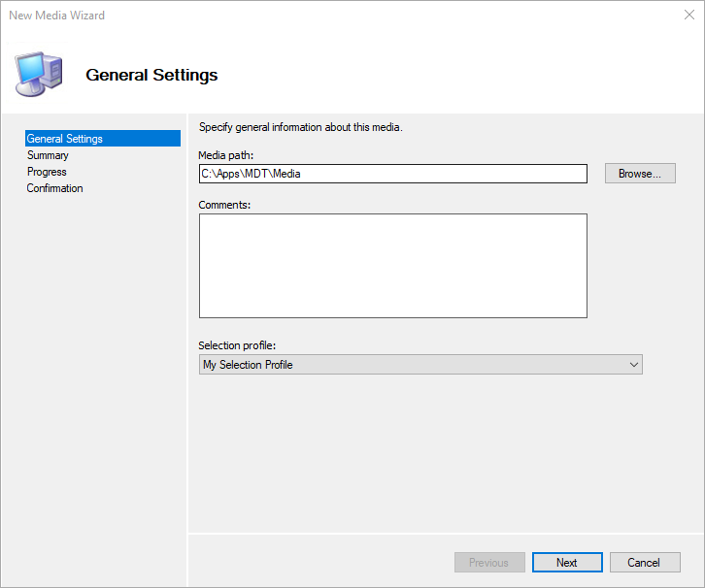This screenshot has width=705, height=588.
Task: Select the General Settings step in sidebar
Action: point(103,139)
